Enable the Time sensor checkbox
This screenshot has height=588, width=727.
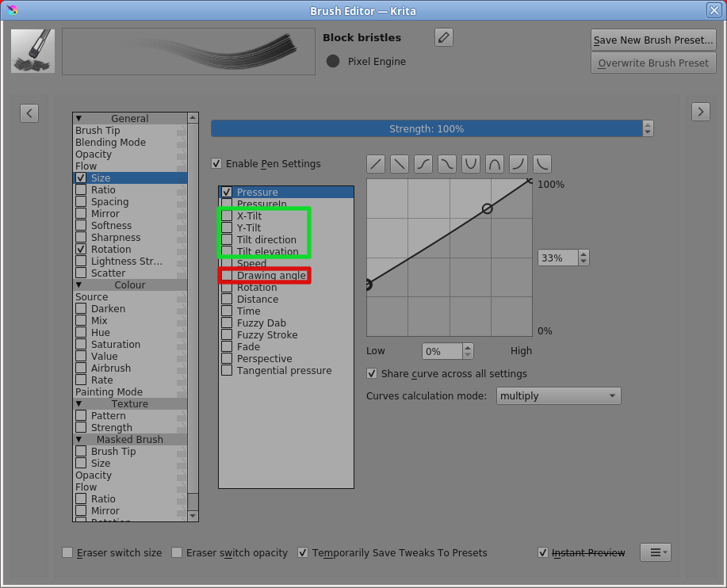click(227, 311)
